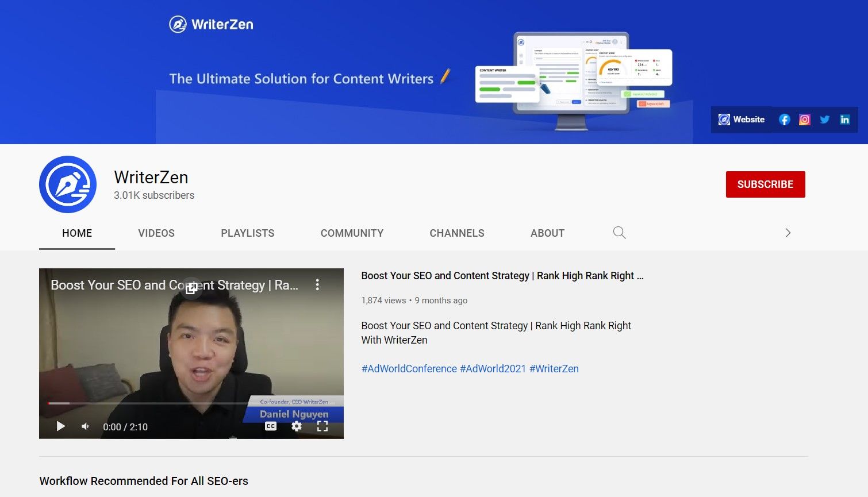Click the video title overlay in player
This screenshot has height=497, width=868.
click(175, 285)
